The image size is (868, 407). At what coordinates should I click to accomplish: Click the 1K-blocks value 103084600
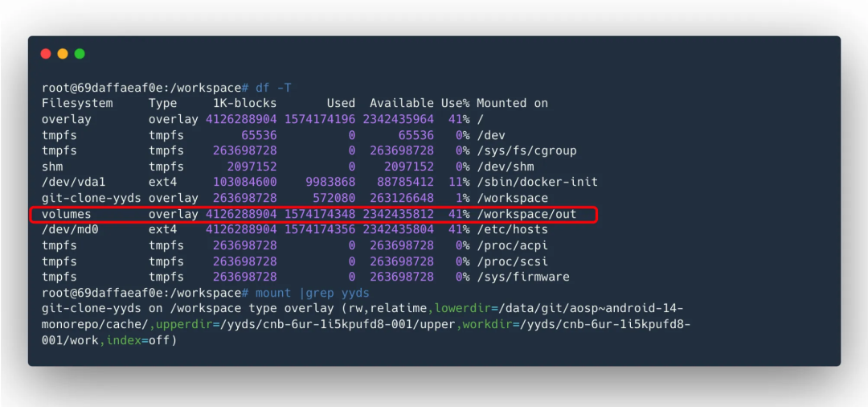tap(244, 182)
